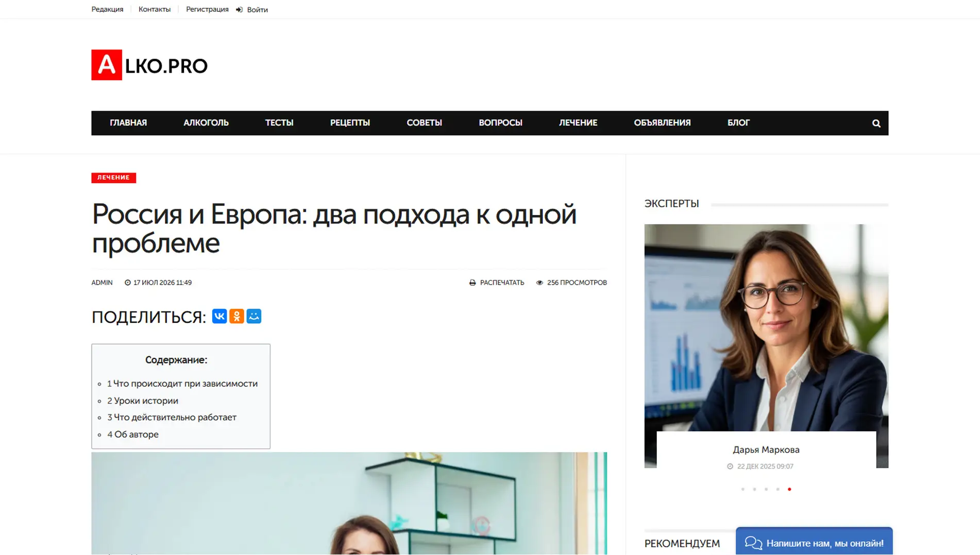
Task: Click the expert photo of Дарья Маркова
Action: [766, 327]
